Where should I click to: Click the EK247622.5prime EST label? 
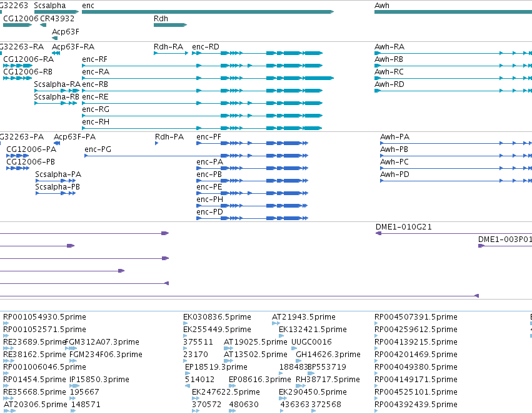tap(226, 392)
